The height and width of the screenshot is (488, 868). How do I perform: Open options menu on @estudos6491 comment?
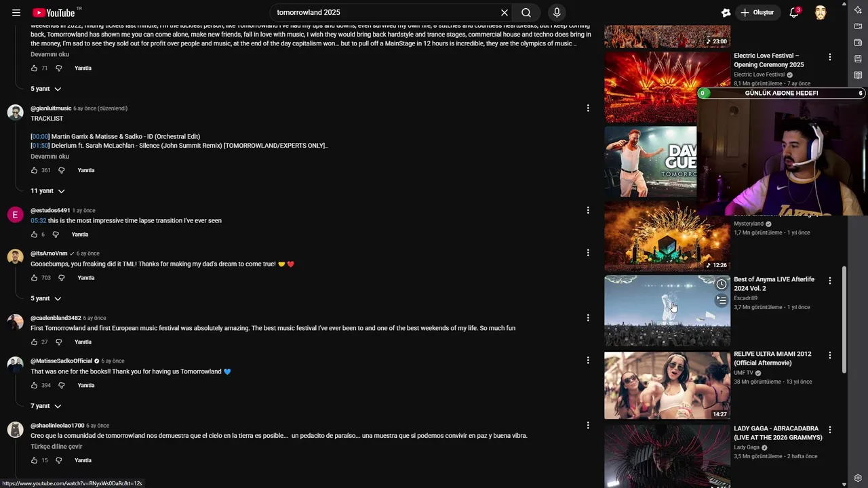pos(588,210)
